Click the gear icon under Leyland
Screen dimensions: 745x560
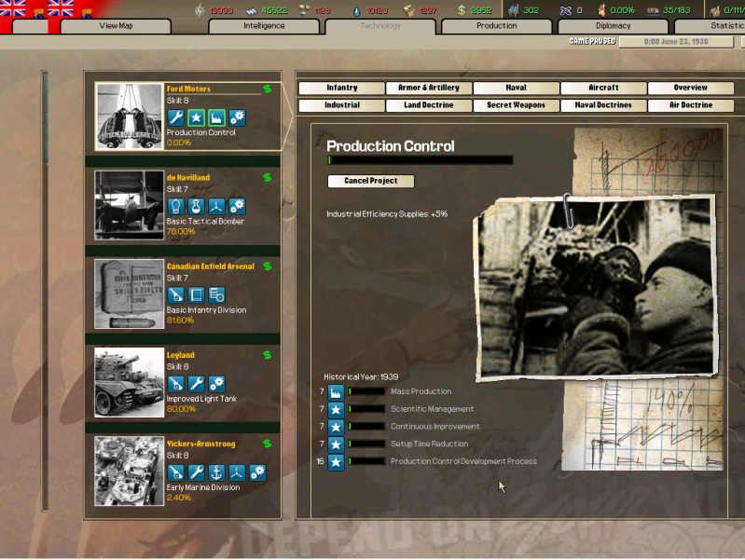pyautogui.click(x=216, y=383)
